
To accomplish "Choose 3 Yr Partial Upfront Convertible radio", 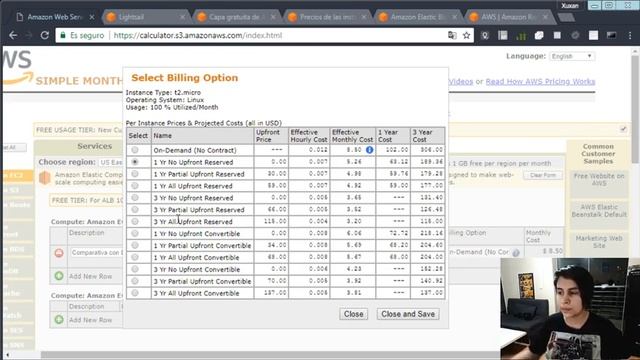I will coord(135,281).
